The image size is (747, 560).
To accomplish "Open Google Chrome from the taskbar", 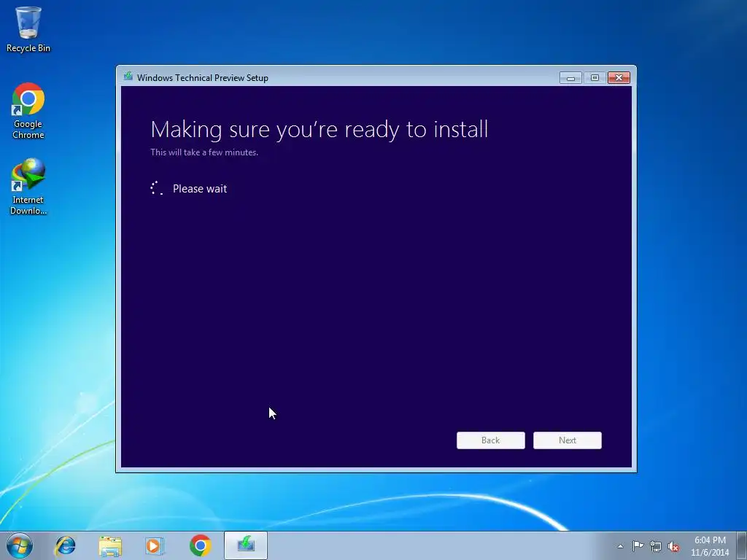I will 200,545.
